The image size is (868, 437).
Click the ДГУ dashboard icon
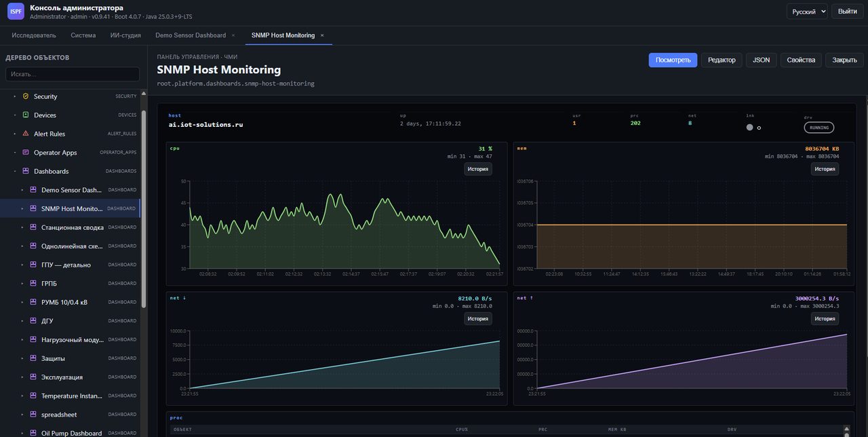coord(33,320)
